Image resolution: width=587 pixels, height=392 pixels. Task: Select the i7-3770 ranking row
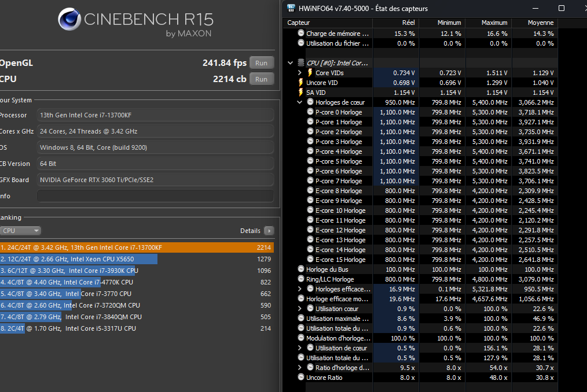point(137,294)
